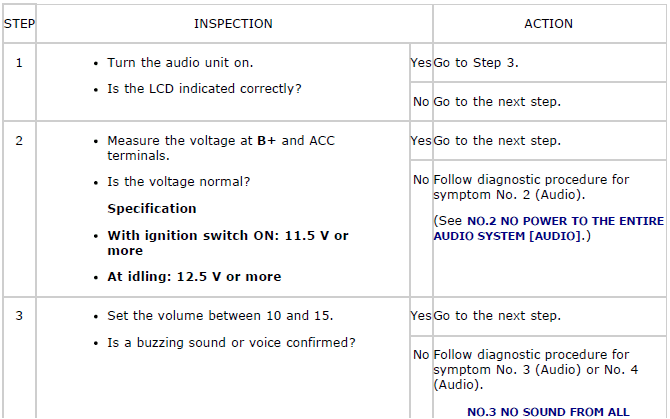Click step number 1 cell
The image size is (670, 419).
click(x=19, y=62)
